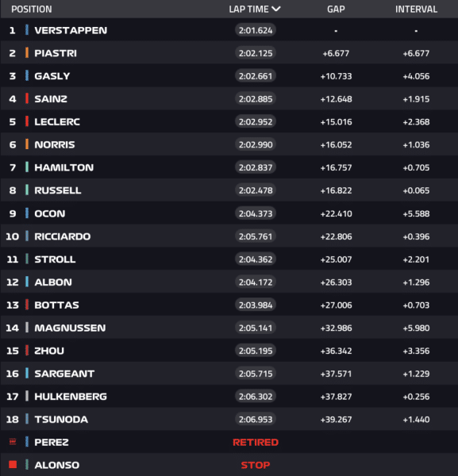Click the red stop square beside Alonso

tap(13, 464)
